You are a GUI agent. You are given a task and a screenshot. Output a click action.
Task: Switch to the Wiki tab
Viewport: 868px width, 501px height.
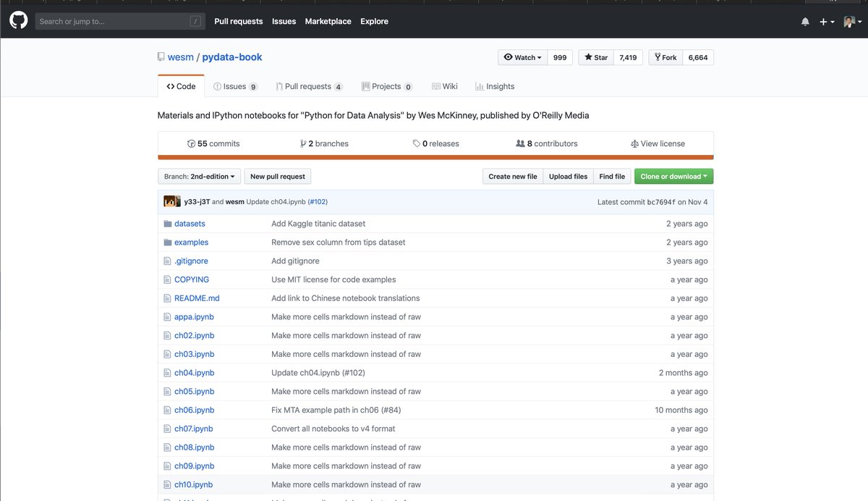[x=445, y=86]
